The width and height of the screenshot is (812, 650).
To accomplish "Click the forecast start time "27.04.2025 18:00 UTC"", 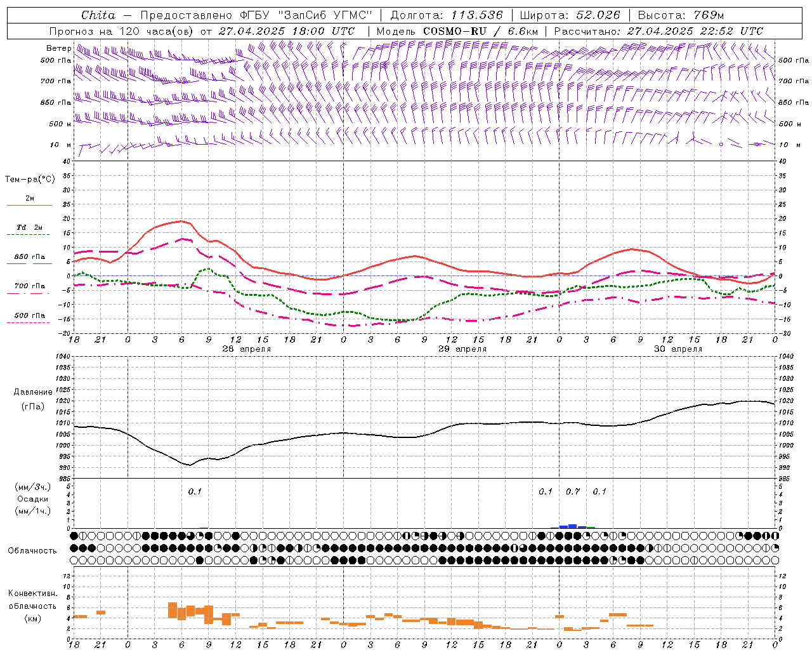I will (287, 31).
